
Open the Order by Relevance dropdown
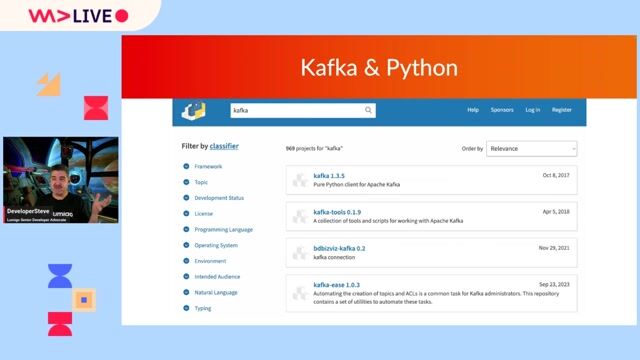(531, 149)
